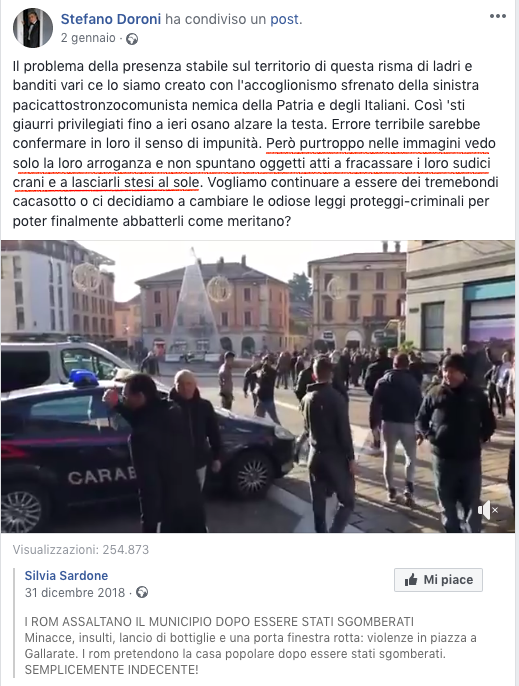Open the three-dot post options menu
This screenshot has height=686, width=519.
(x=498, y=16)
